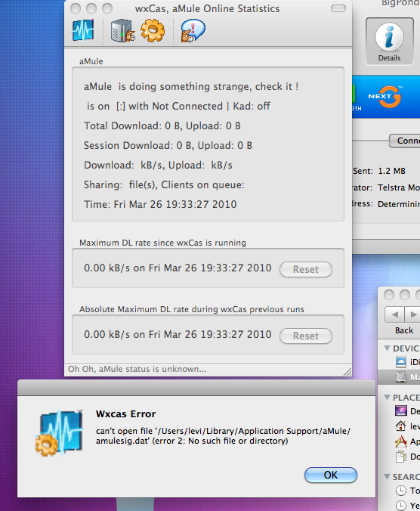Click the window resize grip handle
This screenshot has width=420, height=511.
click(347, 372)
